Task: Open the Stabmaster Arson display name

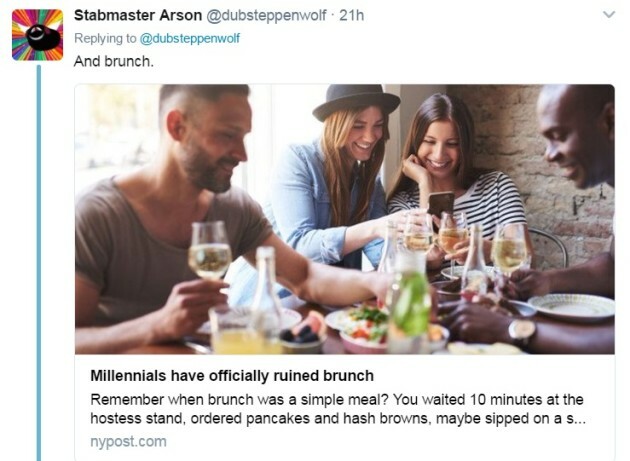Action: click(x=138, y=15)
